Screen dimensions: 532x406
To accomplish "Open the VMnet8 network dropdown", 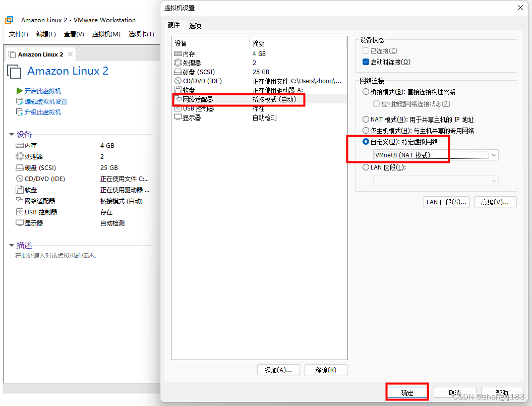I will coord(493,155).
